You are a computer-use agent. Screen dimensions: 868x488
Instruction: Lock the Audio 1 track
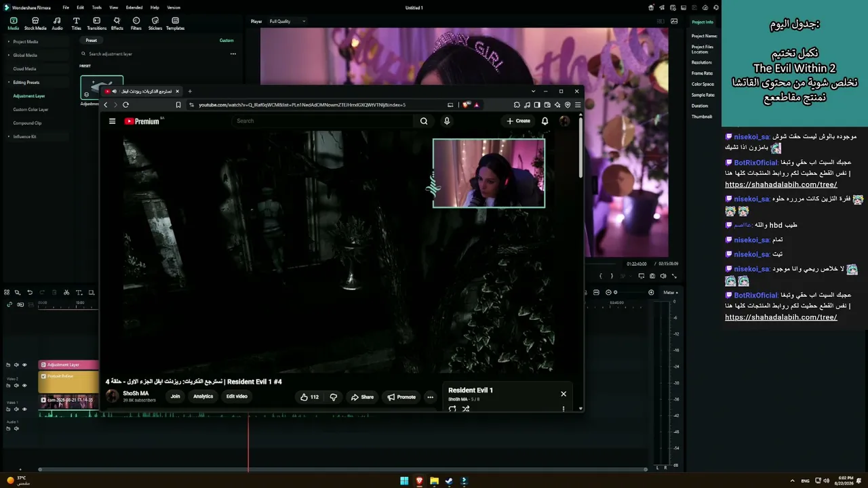click(x=8, y=428)
